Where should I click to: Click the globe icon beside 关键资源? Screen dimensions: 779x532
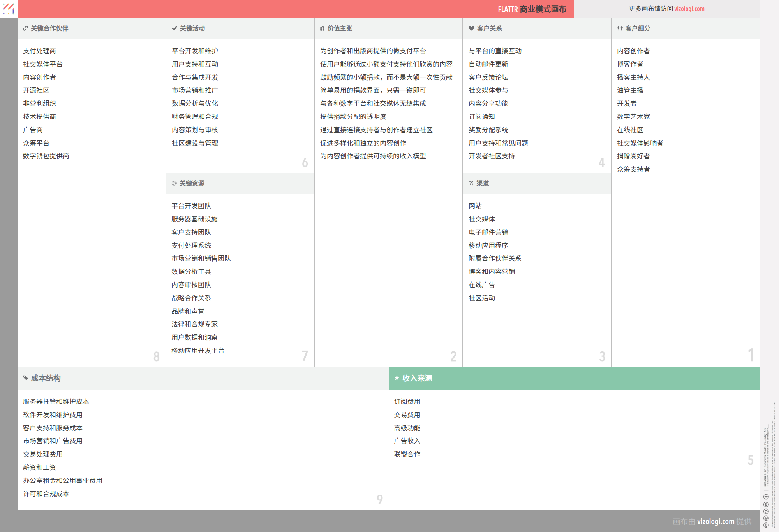point(174,183)
